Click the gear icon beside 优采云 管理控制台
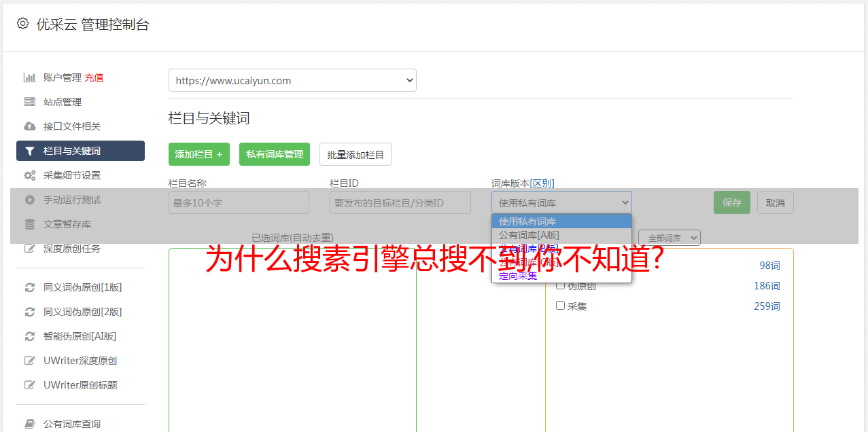Image resolution: width=868 pixels, height=432 pixels. coord(22,24)
